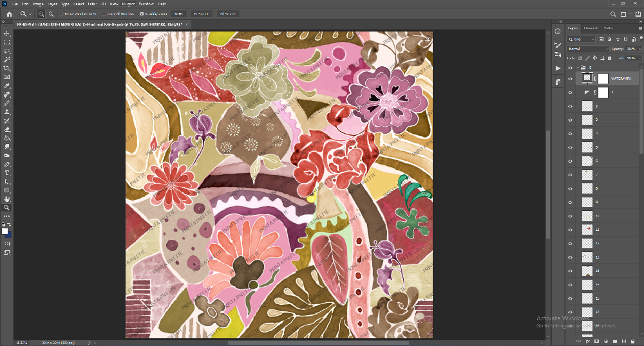
Task: Select the Clone Stamp tool
Action: (7, 112)
